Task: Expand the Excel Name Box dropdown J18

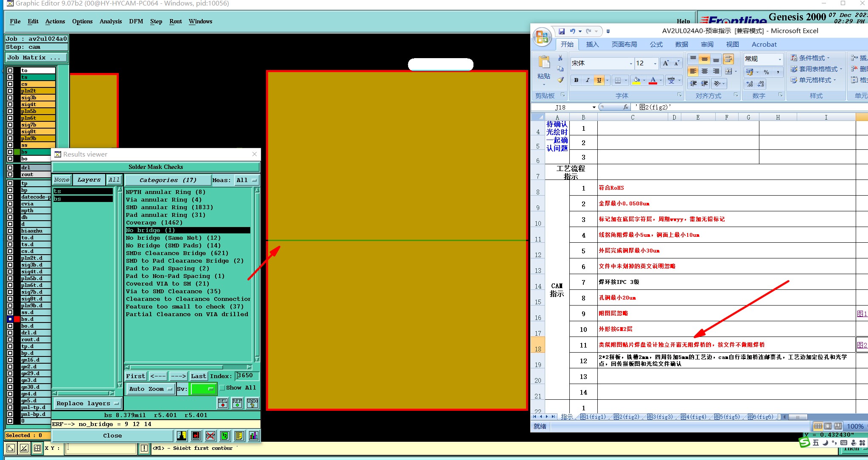Action: tap(594, 107)
